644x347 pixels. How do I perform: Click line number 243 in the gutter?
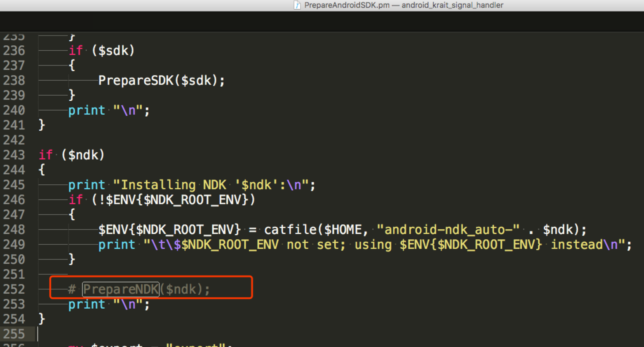pos(14,155)
